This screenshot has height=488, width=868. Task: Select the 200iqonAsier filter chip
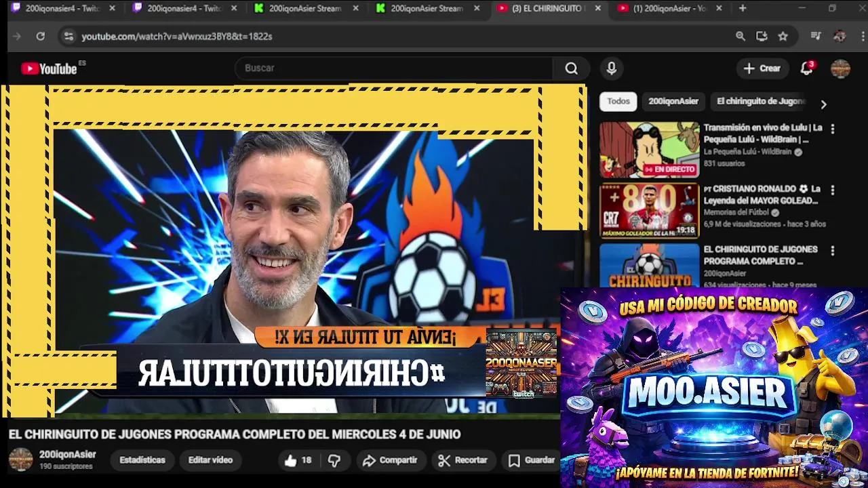[x=673, y=101]
